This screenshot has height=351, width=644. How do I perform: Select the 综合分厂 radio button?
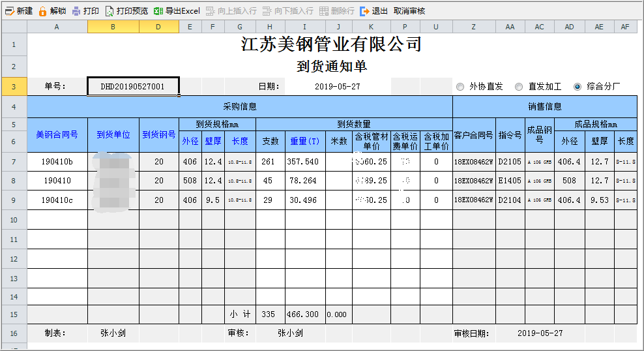(x=578, y=87)
